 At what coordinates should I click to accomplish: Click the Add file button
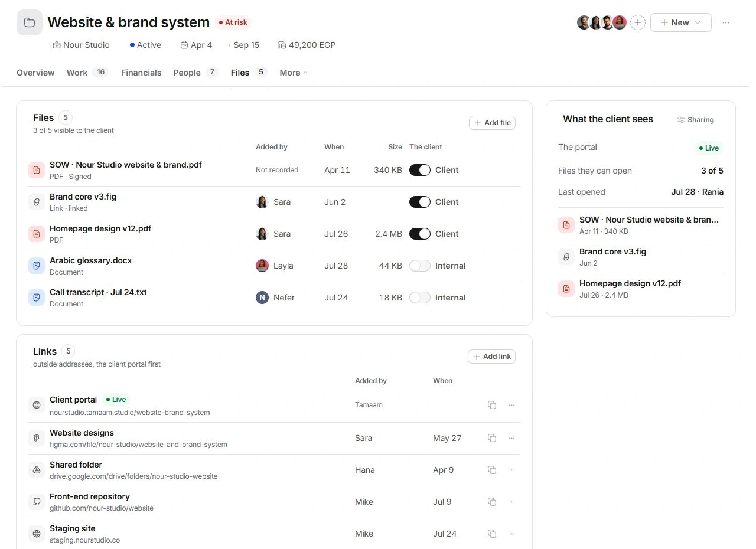point(492,123)
